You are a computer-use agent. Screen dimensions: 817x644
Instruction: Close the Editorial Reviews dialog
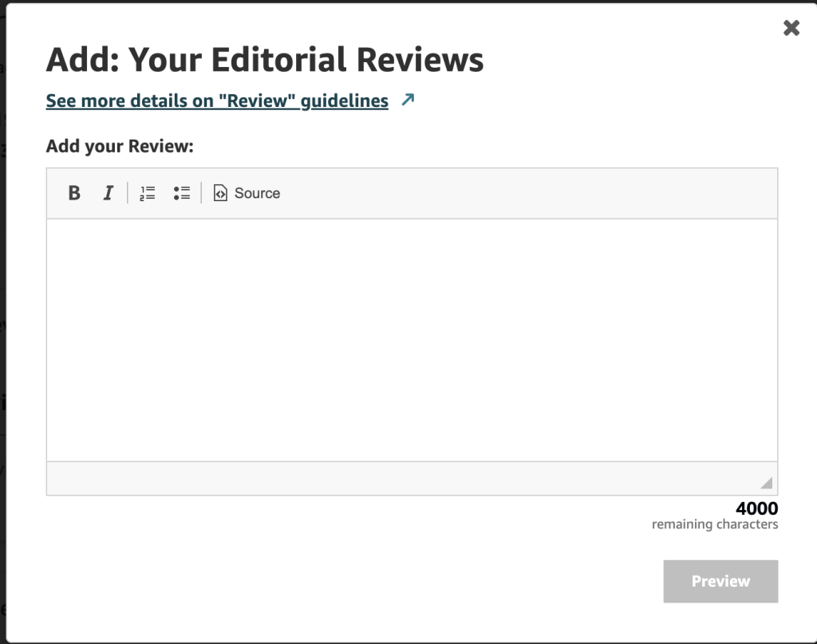pyautogui.click(x=791, y=29)
